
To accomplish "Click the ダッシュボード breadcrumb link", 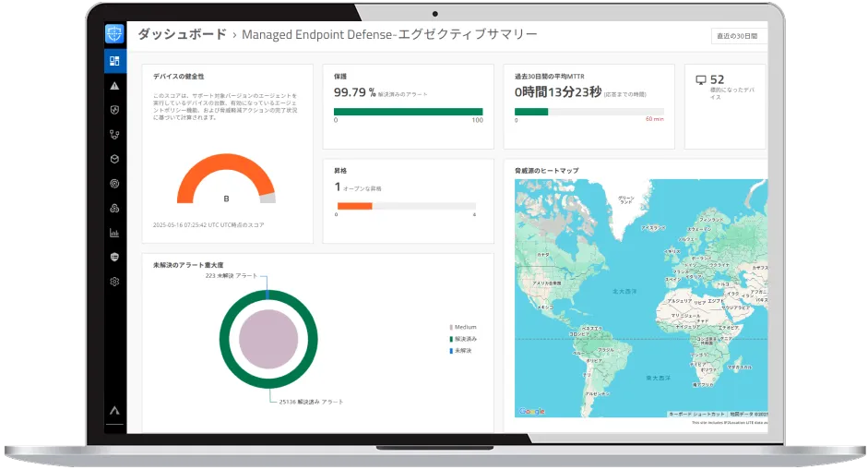I will [182, 34].
